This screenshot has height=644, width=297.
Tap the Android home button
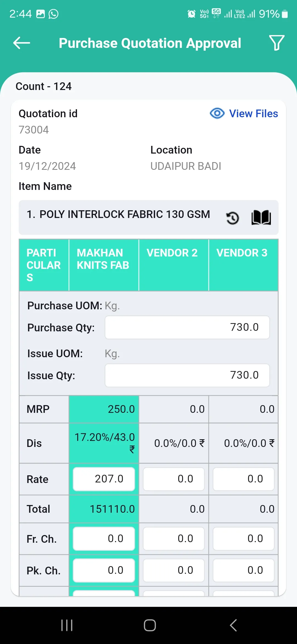[x=150, y=625]
